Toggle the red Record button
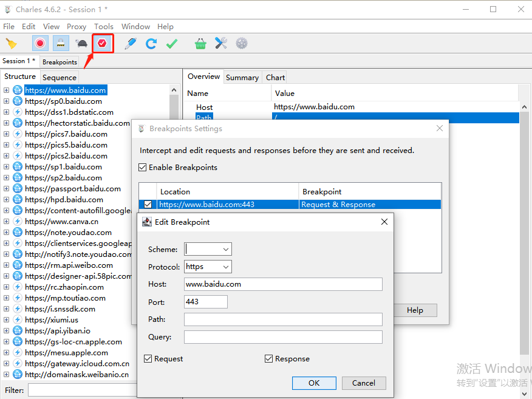Image resolution: width=532 pixels, height=399 pixels. point(40,43)
